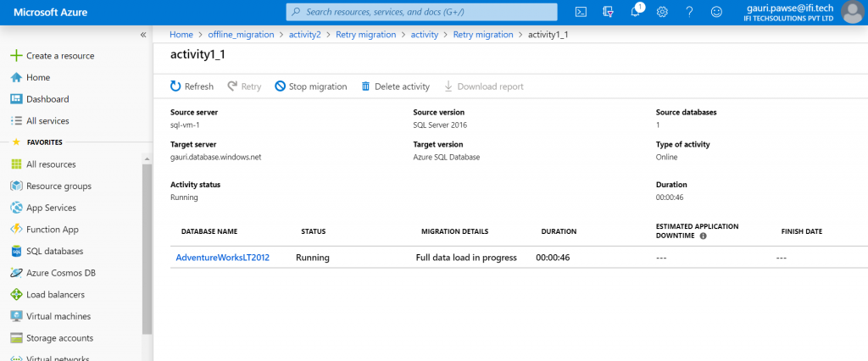
Task: Click the Refresh circular arrow icon
Action: coord(175,86)
